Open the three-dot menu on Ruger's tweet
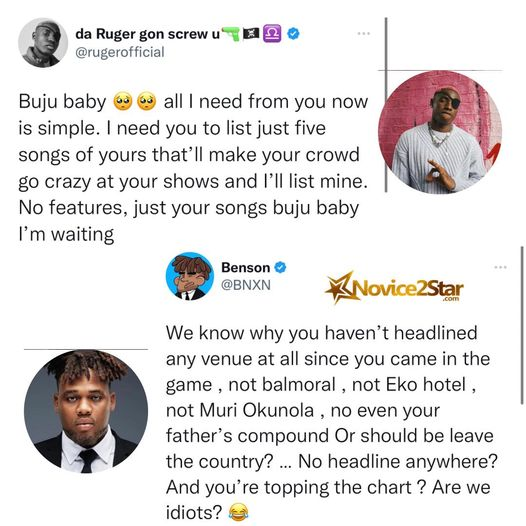This screenshot has width=526, height=526. tap(364, 34)
